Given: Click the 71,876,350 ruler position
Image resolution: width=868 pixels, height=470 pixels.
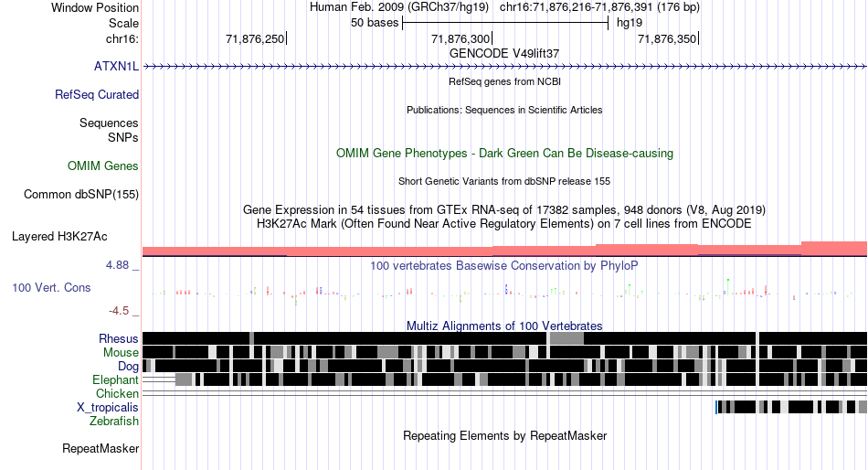Looking at the screenshot, I should [667, 38].
